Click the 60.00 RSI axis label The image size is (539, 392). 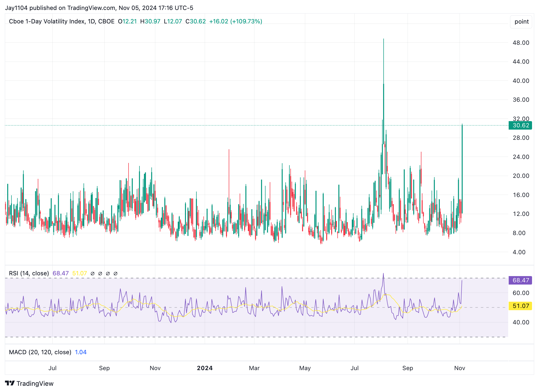521,293
